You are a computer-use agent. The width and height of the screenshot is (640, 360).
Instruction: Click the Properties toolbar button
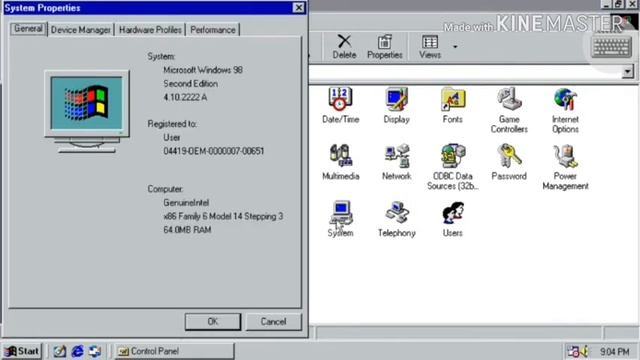click(x=384, y=47)
